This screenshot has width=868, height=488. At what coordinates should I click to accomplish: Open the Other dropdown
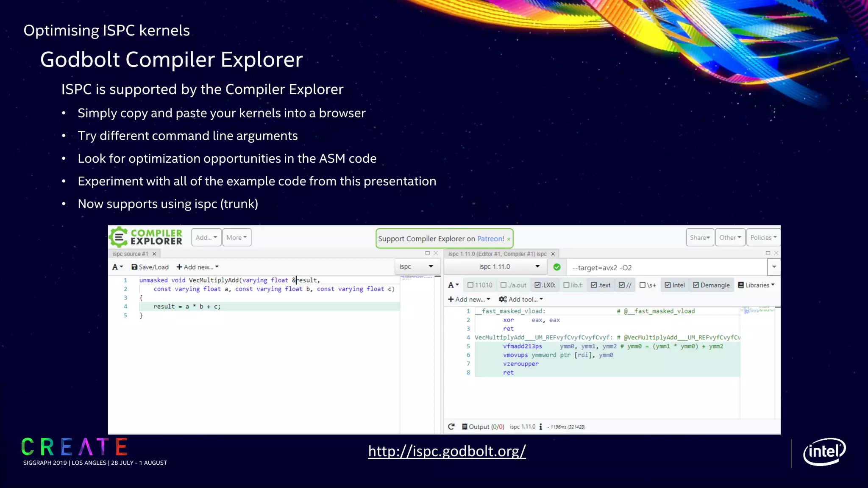click(730, 238)
